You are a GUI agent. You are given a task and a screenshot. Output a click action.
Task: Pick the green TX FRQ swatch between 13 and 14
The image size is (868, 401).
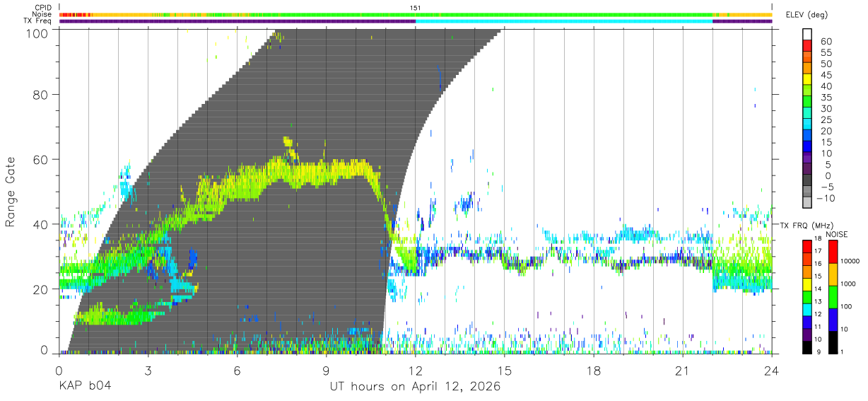[807, 296]
